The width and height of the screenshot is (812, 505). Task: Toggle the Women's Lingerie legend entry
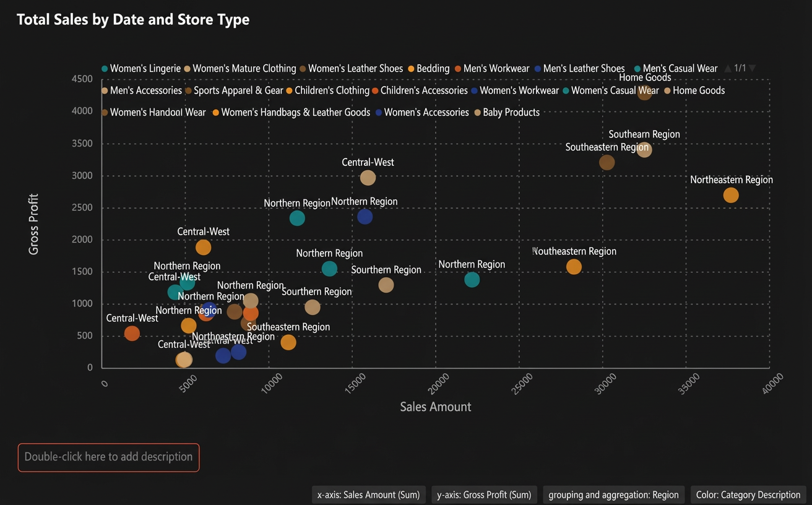[141, 68]
